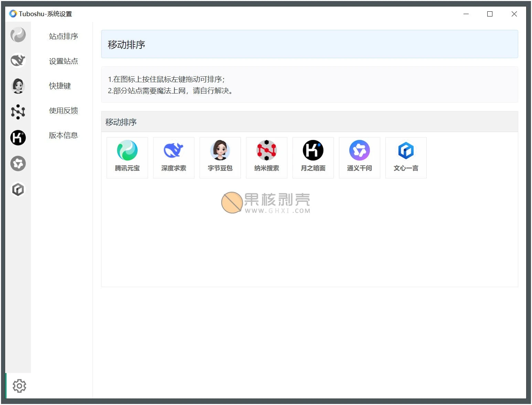
Task: Open the Tongyi Qianwen sidebar icon
Action: point(18,163)
